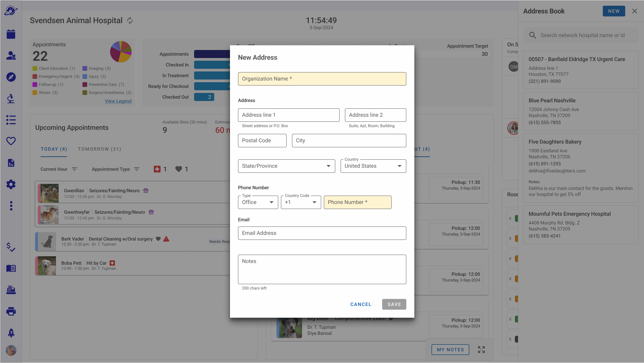
Task: Click the compass navigation sidebar icon
Action: [11, 77]
